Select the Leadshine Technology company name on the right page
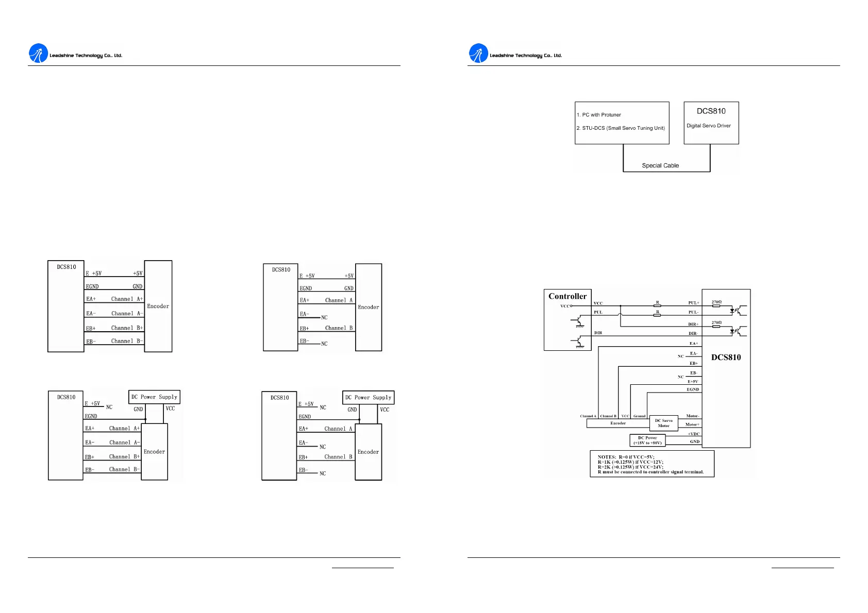This screenshot has height=613, width=868. coord(526,56)
